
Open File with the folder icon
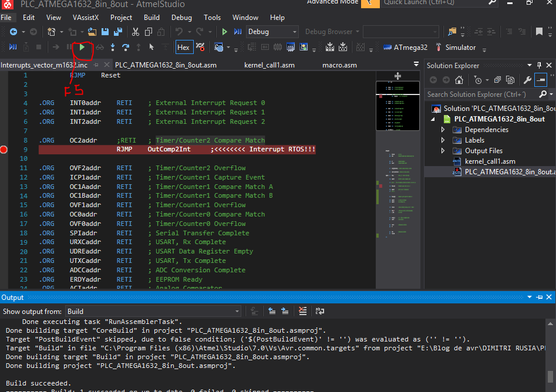92,32
